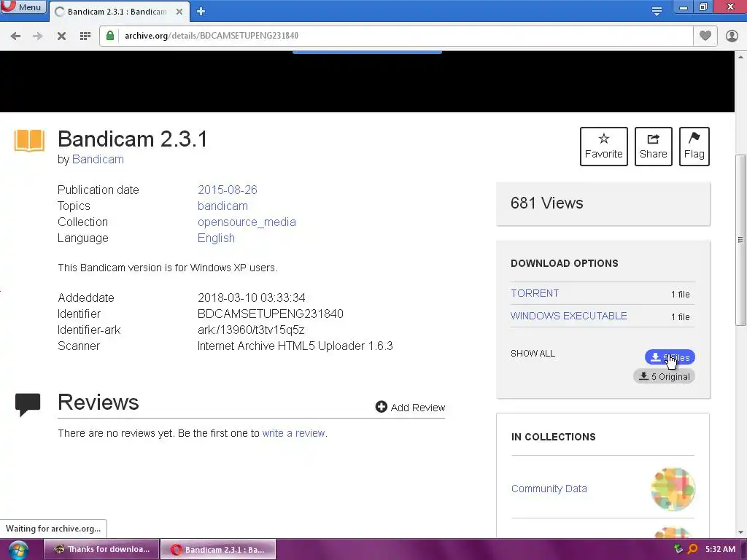
Task: Open the Opera Menu button
Action: 23,7
